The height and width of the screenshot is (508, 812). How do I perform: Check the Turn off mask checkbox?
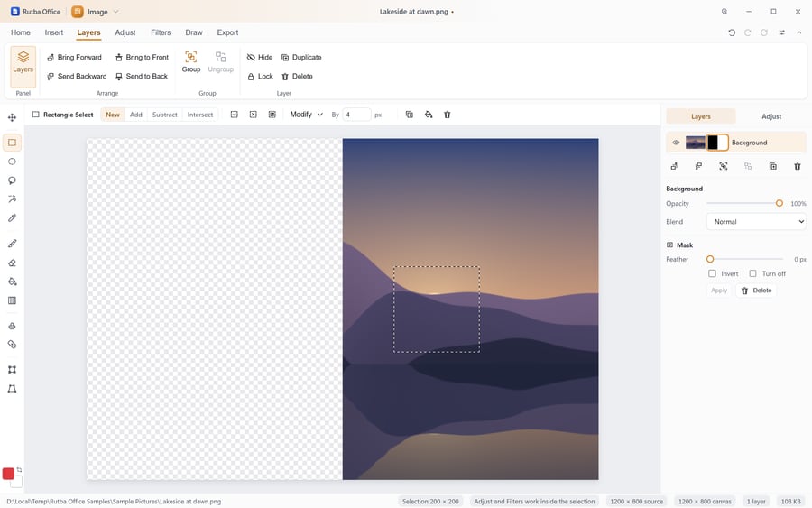click(753, 273)
